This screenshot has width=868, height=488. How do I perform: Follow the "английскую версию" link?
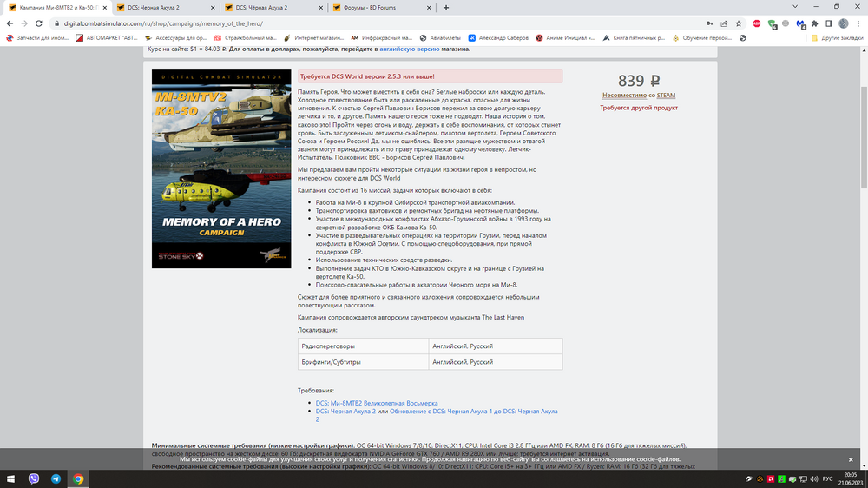[x=409, y=49]
